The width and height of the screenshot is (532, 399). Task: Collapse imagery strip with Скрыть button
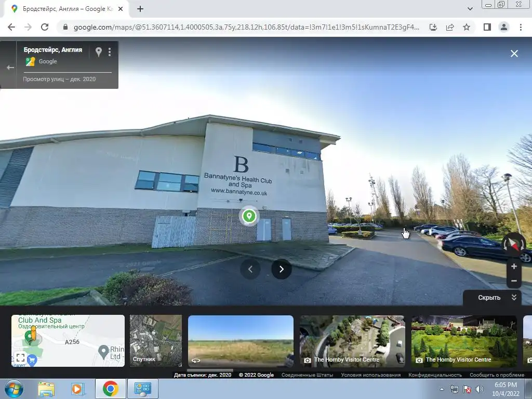(492, 298)
